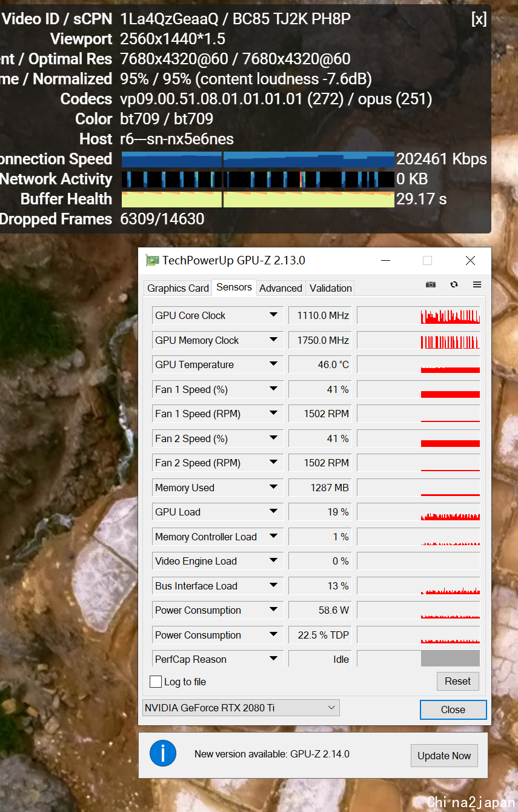Click the Connection Speed graph in stats overlay
The height and width of the screenshot is (812, 518).
pyautogui.click(x=258, y=159)
